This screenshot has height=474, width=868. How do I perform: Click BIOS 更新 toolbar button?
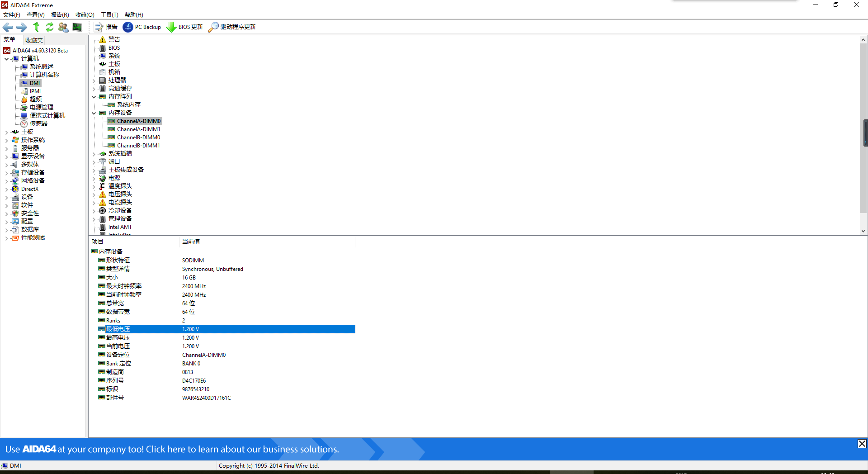[185, 27]
